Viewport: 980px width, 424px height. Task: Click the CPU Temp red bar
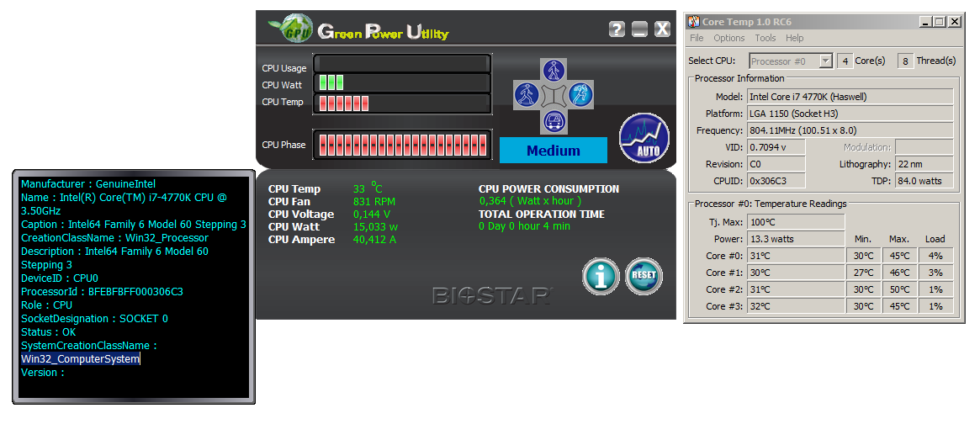344,103
